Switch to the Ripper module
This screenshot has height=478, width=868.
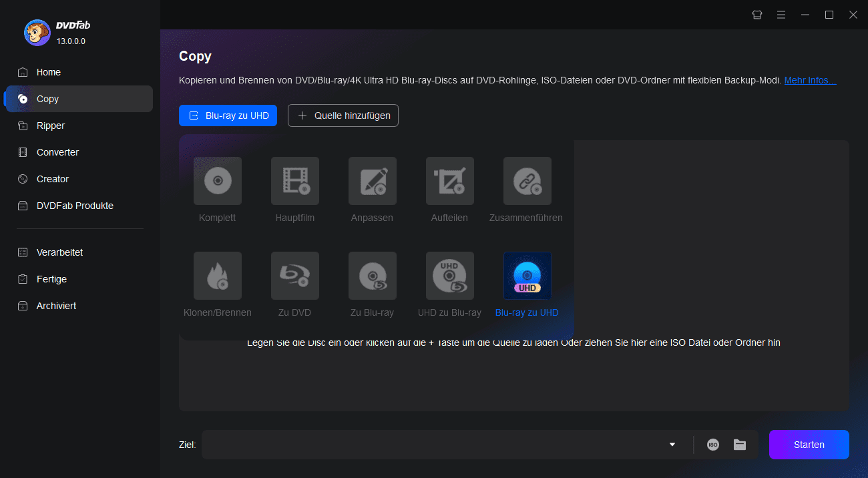coord(79,126)
